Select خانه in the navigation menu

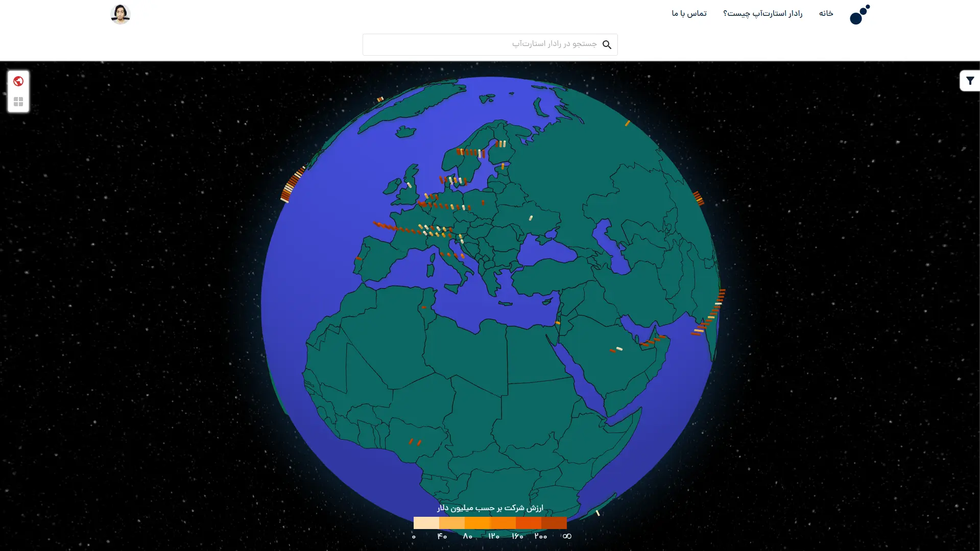click(x=826, y=14)
